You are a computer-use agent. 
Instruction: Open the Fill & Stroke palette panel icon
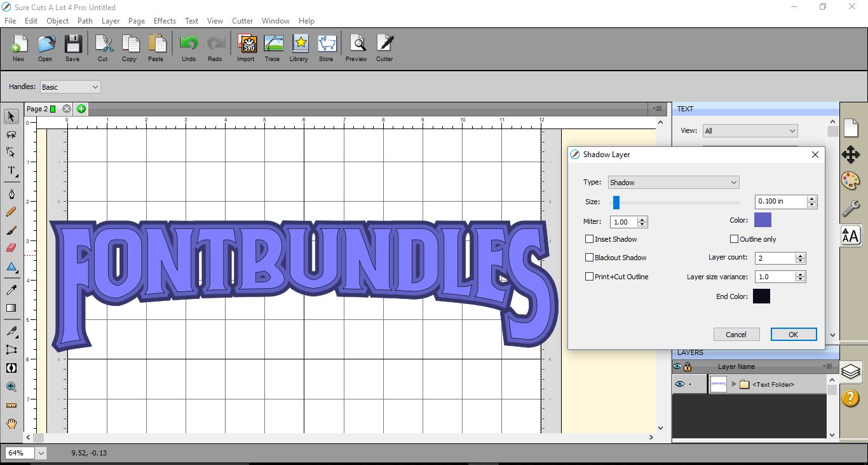click(x=850, y=181)
